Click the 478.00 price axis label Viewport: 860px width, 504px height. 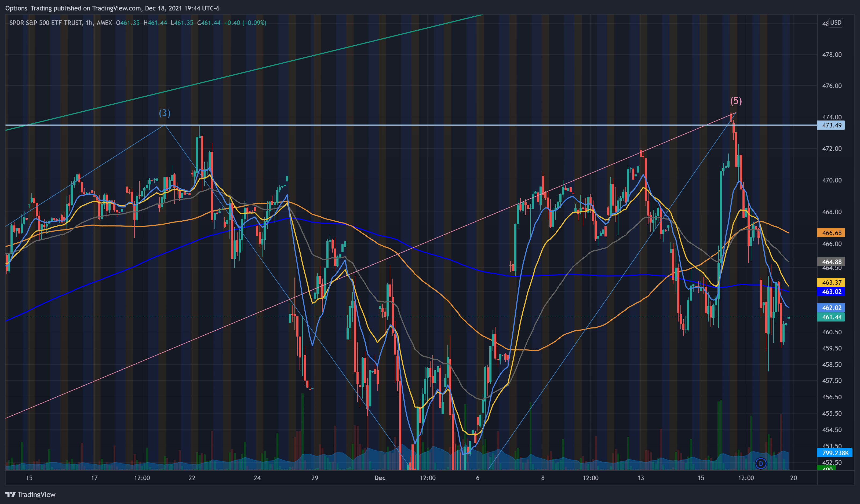(832, 54)
